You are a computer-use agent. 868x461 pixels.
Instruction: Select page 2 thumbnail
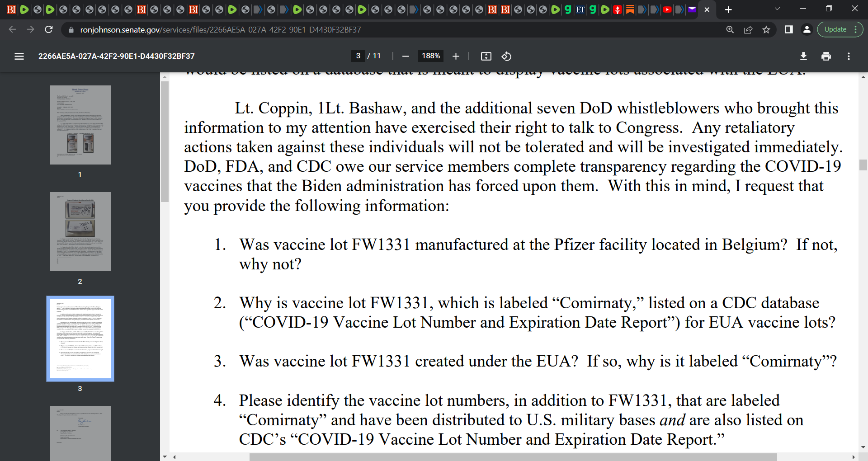[80, 231]
